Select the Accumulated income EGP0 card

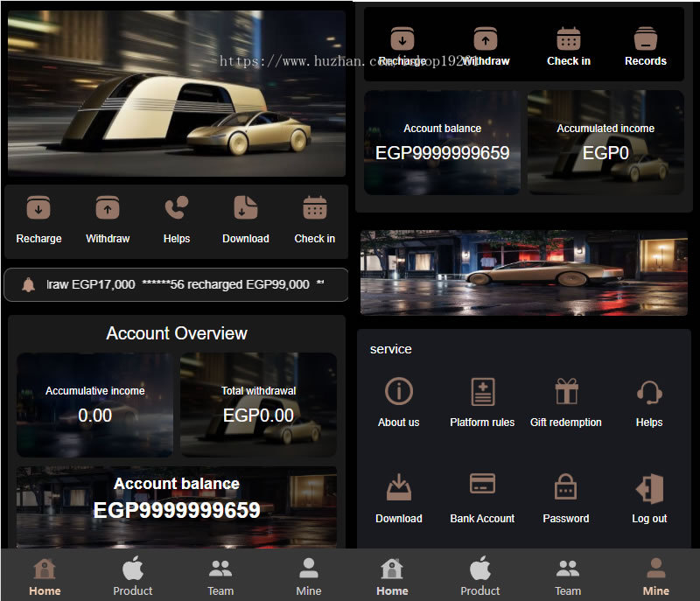click(x=605, y=143)
